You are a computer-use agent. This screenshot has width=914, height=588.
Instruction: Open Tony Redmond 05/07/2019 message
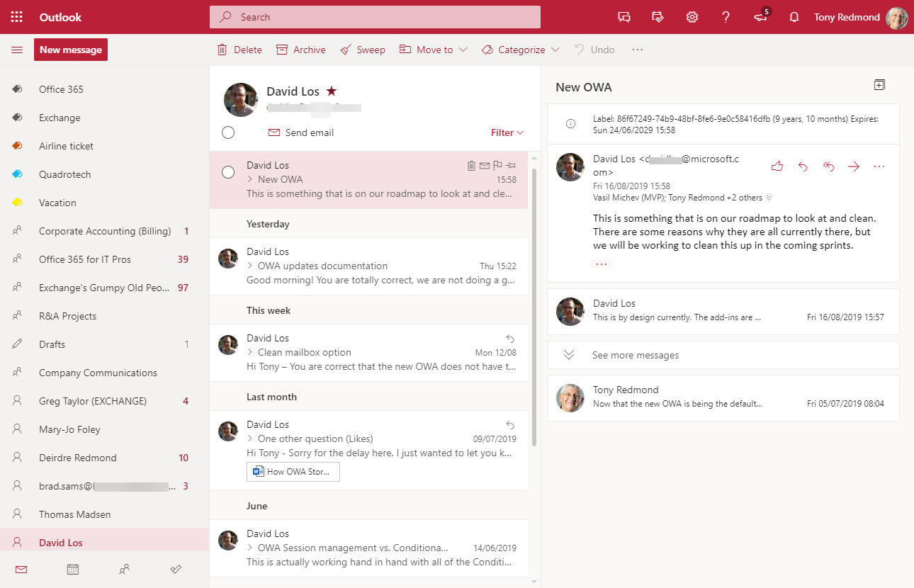(723, 397)
